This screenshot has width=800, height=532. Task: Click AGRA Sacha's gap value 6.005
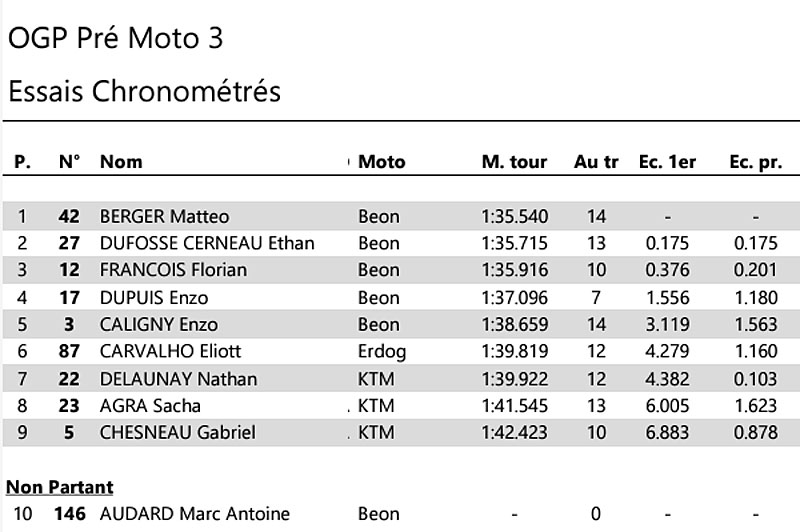point(667,405)
